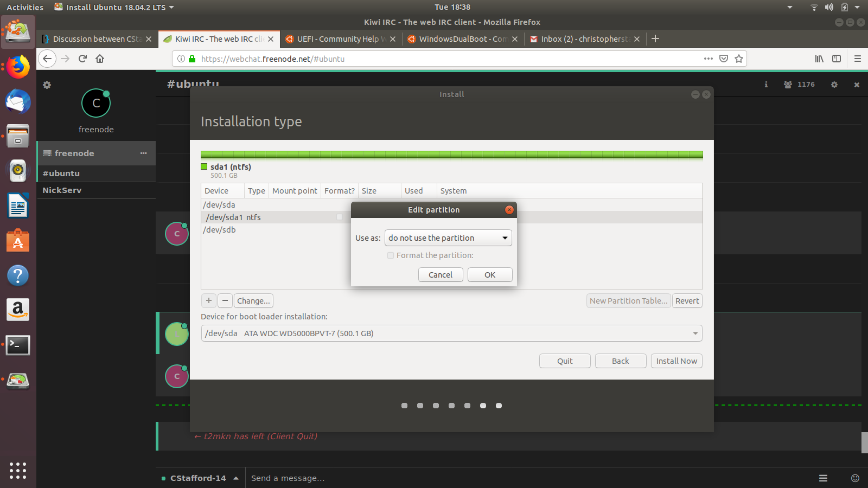Screen dimensions: 868x488
Task: Open the Files manager in the dock
Action: pyautogui.click(x=18, y=136)
